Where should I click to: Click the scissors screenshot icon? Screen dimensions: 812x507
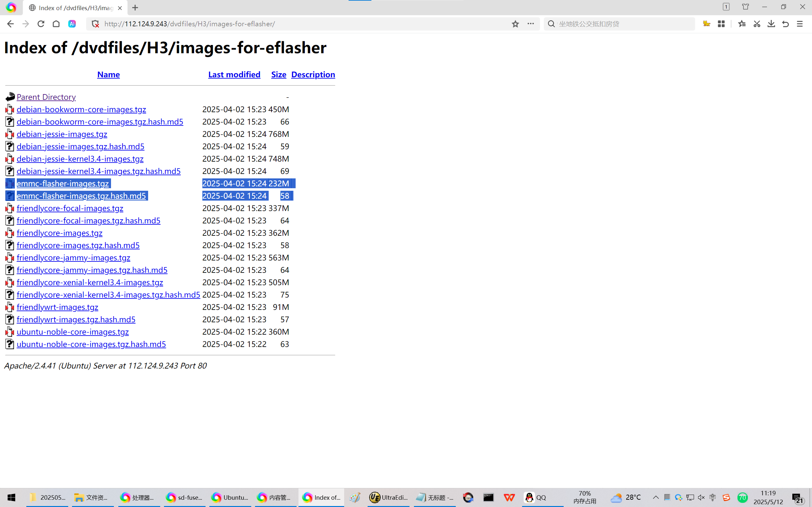[756, 24]
